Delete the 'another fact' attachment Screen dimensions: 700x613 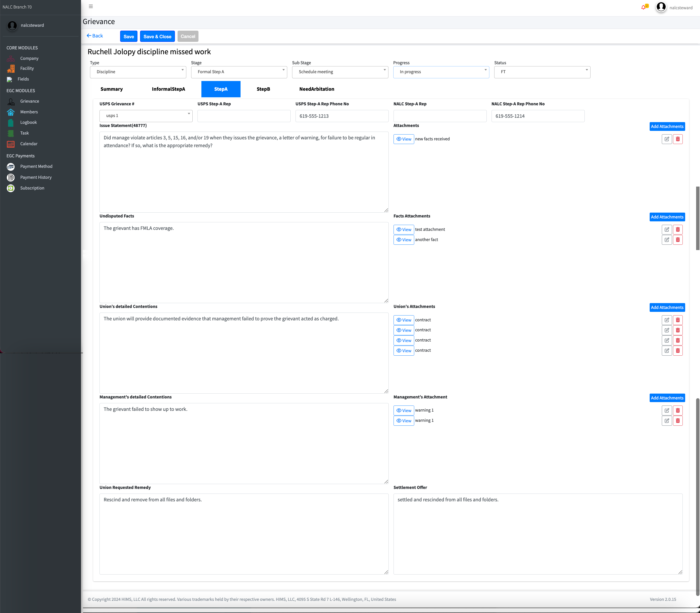[677, 240]
